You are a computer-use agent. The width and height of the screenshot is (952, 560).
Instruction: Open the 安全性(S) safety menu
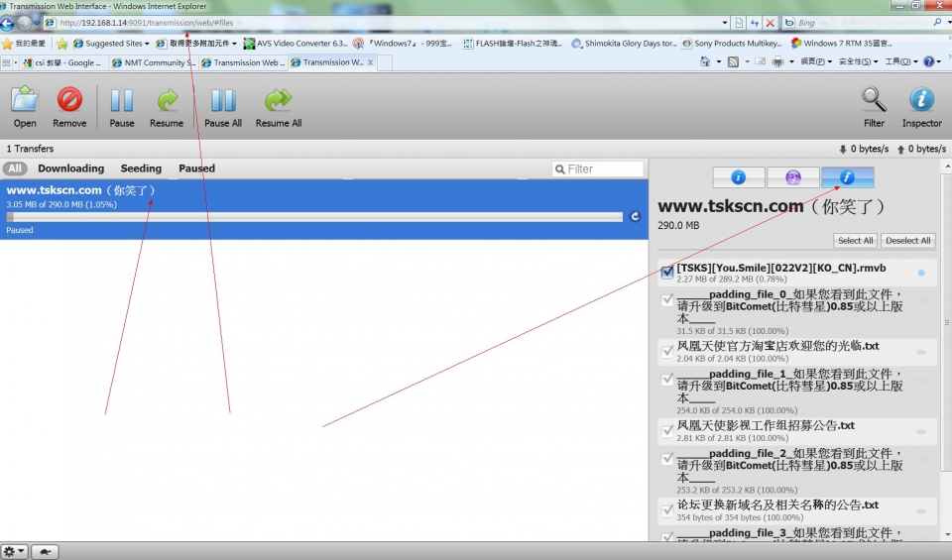point(858,61)
